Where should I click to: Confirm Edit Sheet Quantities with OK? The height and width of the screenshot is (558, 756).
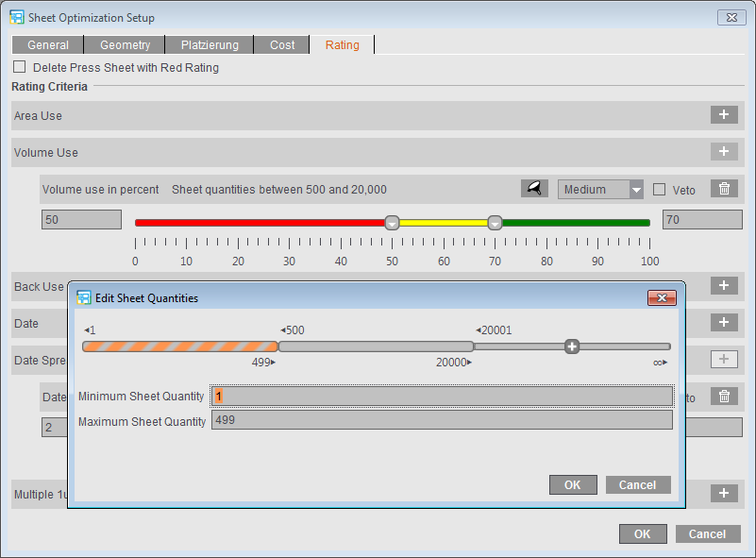[x=573, y=484]
